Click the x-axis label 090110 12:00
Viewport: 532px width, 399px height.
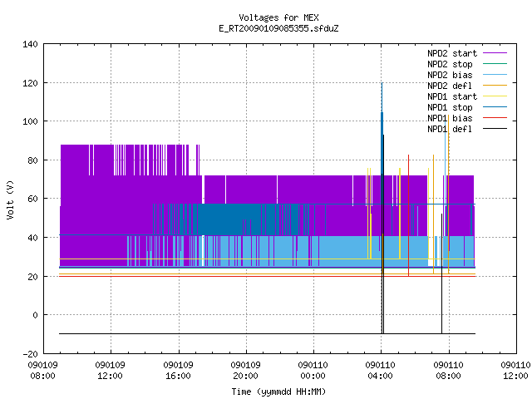coord(515,371)
